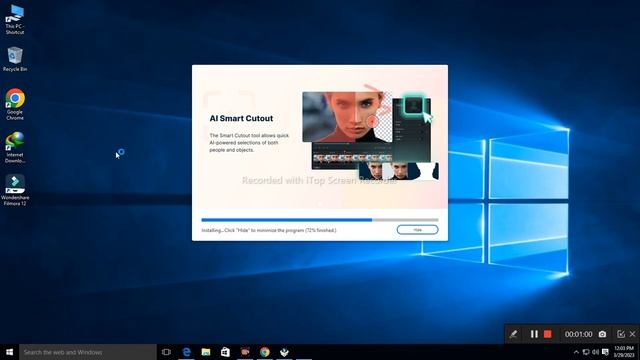The width and height of the screenshot is (640, 360).
Task: Select Wondershare Filmora 12 desktop icon
Action: point(15,190)
